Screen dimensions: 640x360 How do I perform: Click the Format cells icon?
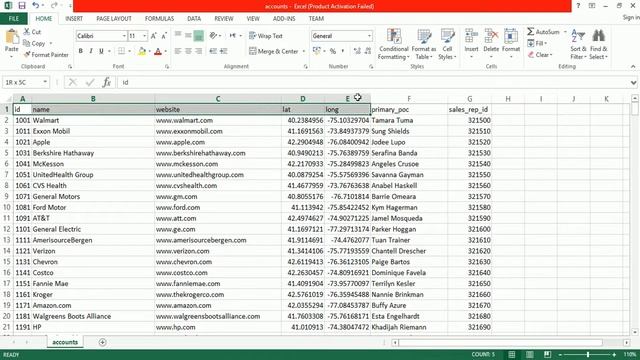pos(511,36)
